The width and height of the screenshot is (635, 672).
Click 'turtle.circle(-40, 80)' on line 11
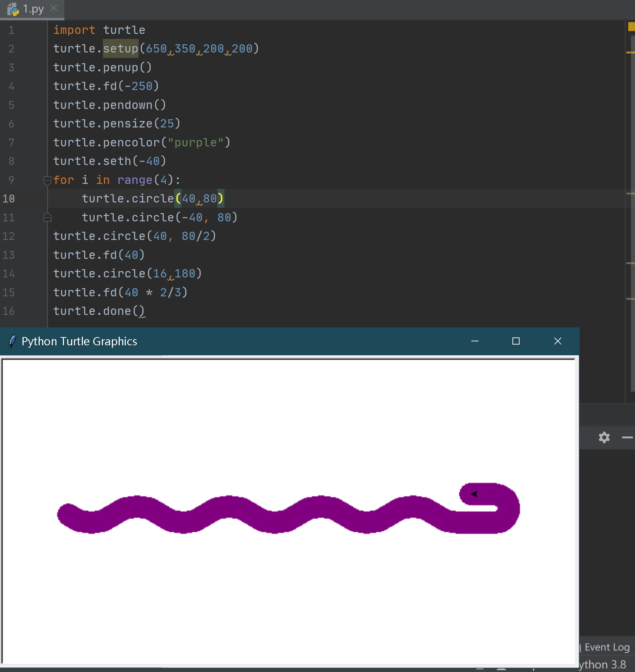pyautogui.click(x=160, y=217)
